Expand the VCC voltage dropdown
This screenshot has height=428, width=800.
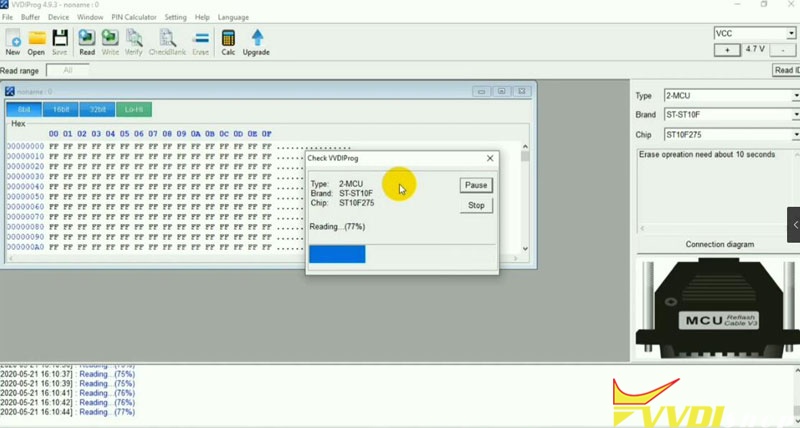791,34
